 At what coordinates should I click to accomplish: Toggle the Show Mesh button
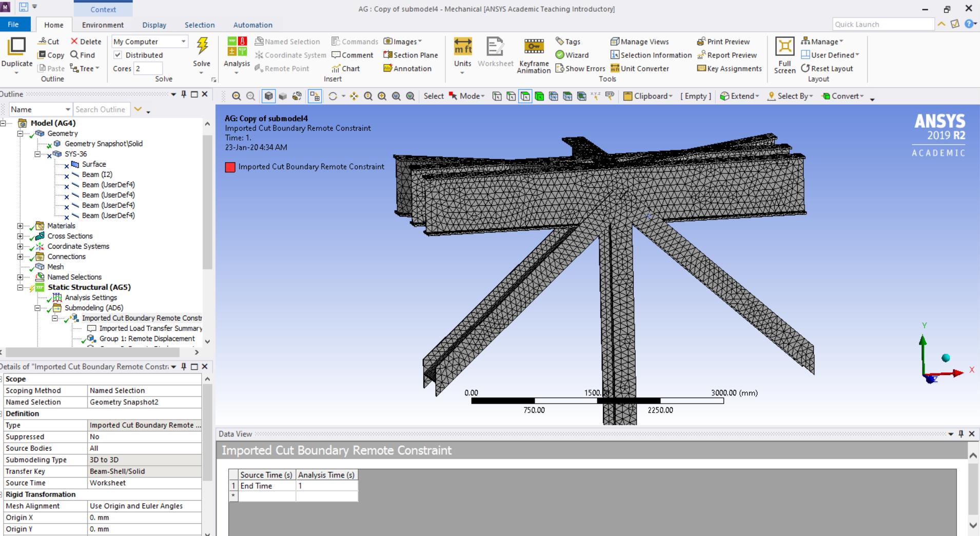tap(315, 96)
